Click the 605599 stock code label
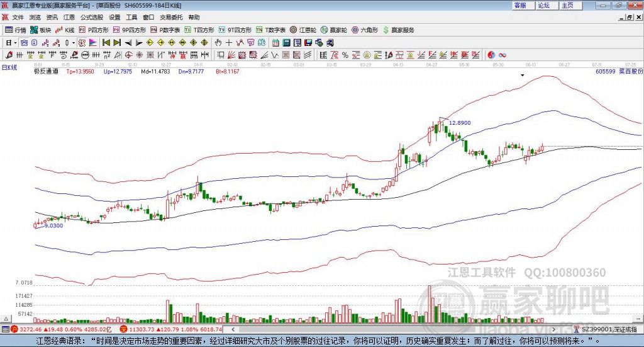Screen dimensions: 644x347 (606, 72)
